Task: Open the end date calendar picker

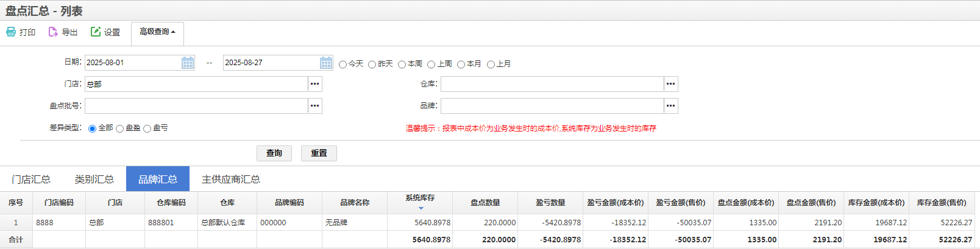Action: [326, 63]
